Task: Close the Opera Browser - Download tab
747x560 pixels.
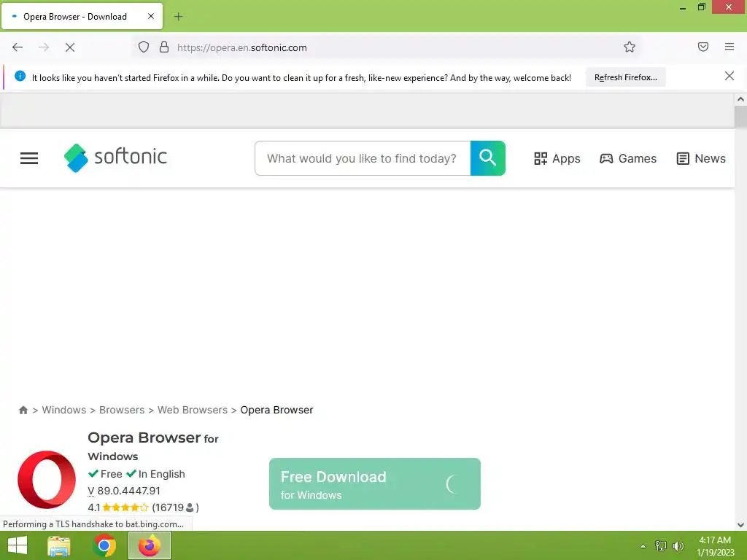Action: (151, 16)
